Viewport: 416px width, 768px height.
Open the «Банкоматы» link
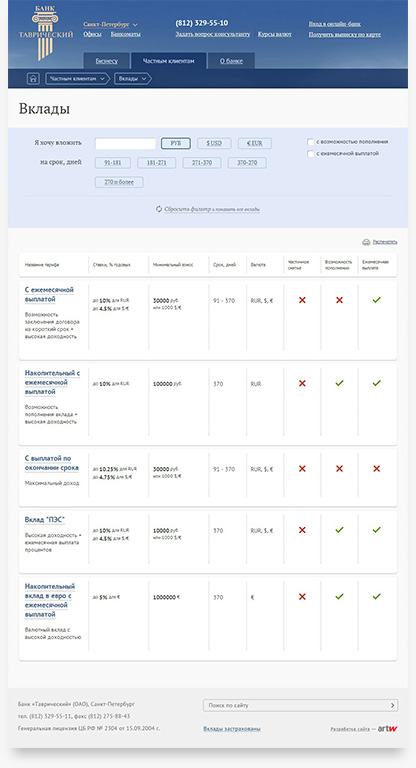pos(125,34)
